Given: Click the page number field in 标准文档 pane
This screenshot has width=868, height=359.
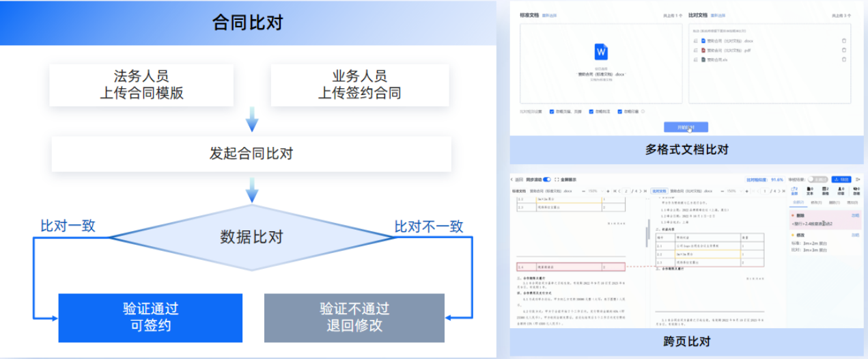Looking at the screenshot, I should point(626,191).
